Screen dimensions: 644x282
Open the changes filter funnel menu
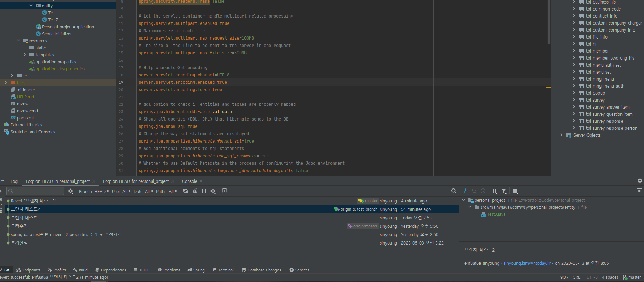[x=504, y=191]
